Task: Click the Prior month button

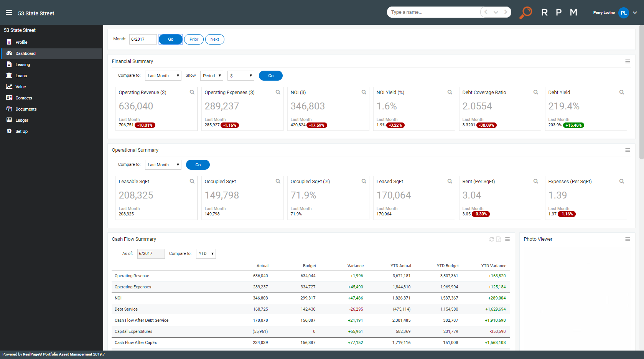Action: (194, 39)
